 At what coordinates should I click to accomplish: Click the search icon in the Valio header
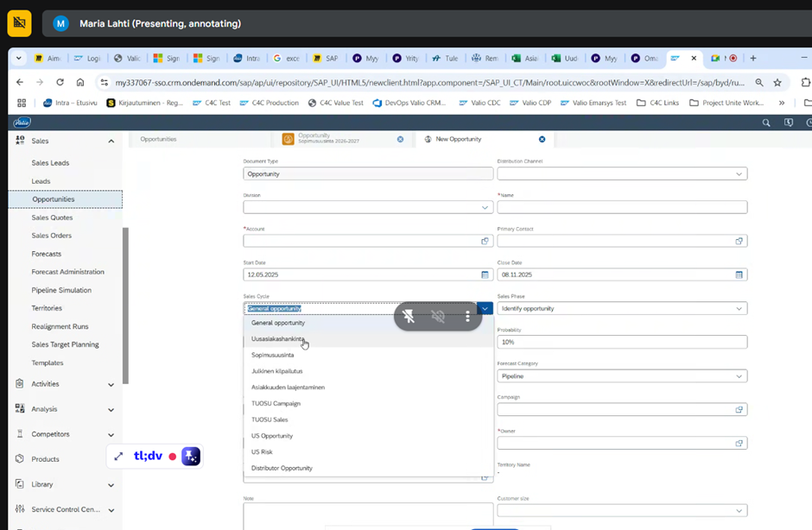[x=765, y=123]
